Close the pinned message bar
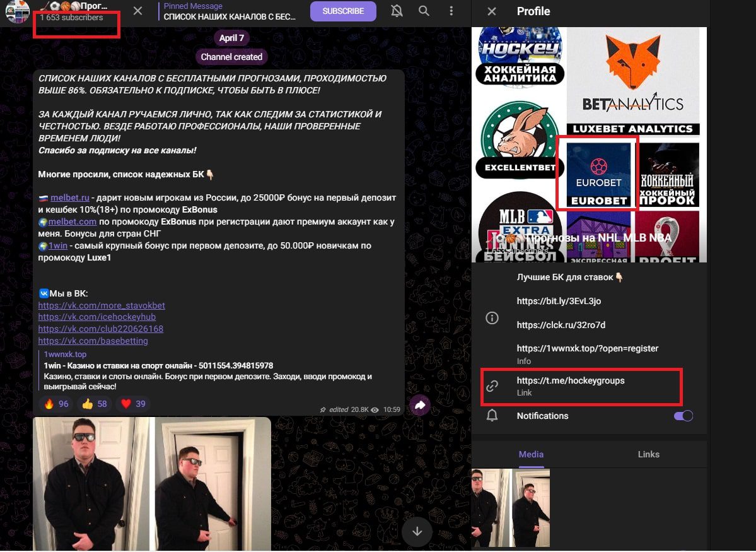756x552 pixels. (x=138, y=11)
